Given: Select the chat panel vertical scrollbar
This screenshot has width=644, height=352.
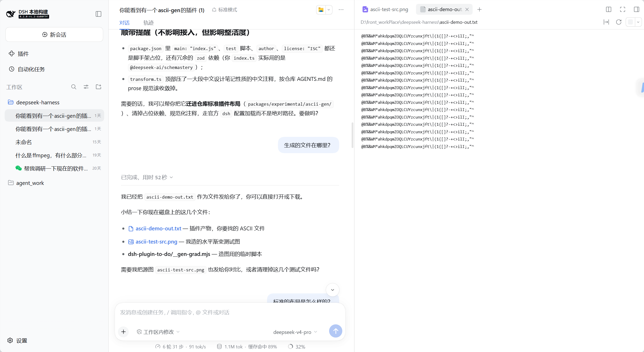Looking at the screenshot, I should coord(352,135).
